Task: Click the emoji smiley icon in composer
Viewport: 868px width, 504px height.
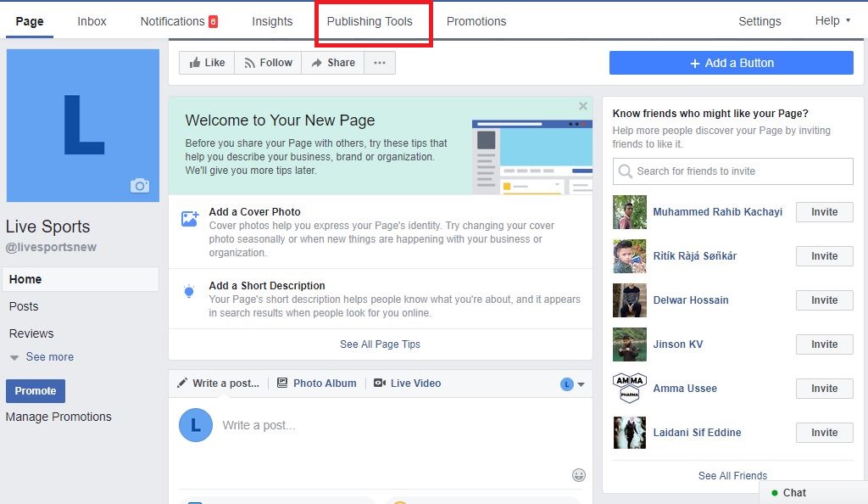Action: (578, 474)
